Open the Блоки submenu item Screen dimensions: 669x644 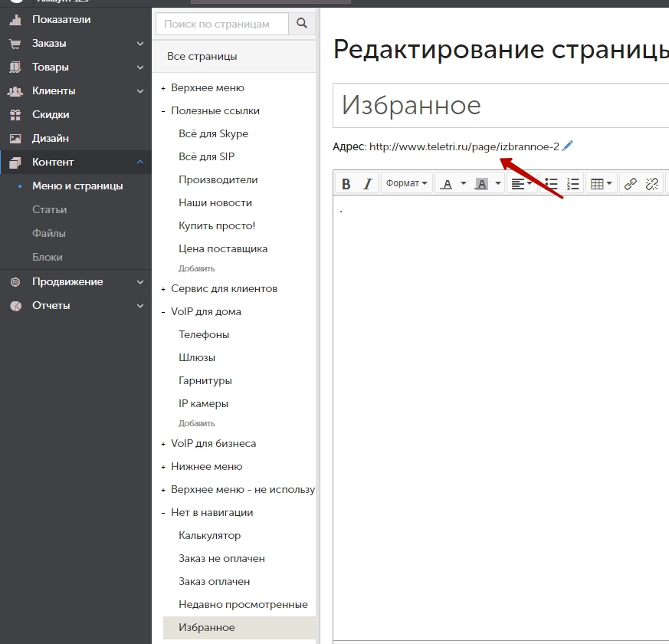pos(48,258)
